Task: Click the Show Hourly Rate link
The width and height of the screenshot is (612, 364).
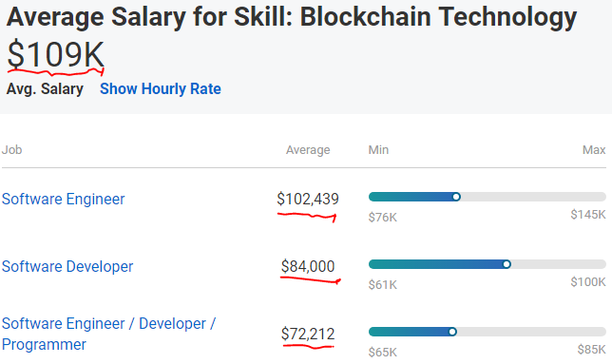Action: coord(161,89)
